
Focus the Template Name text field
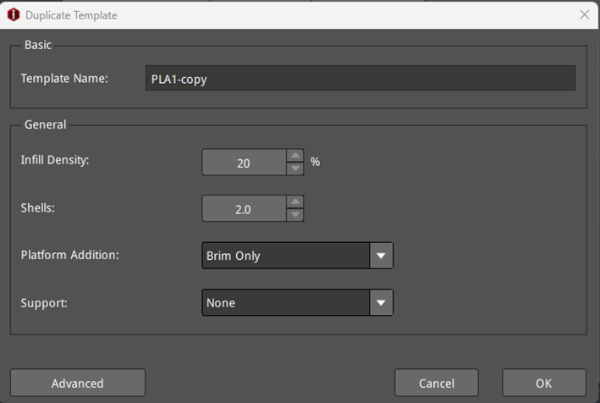pos(360,78)
